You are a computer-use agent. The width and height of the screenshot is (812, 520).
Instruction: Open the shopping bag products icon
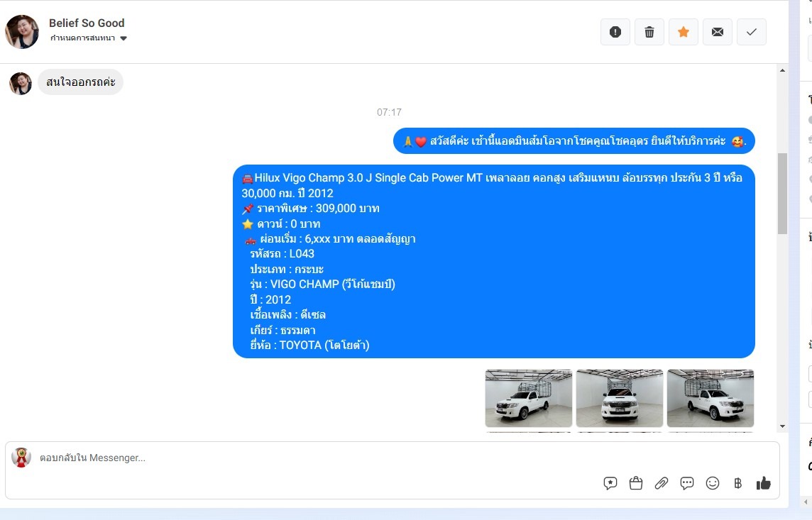click(636, 483)
